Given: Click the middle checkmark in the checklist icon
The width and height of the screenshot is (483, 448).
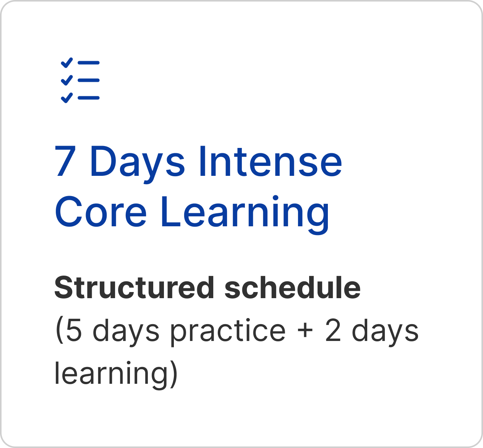Looking at the screenshot, I should [x=67, y=80].
